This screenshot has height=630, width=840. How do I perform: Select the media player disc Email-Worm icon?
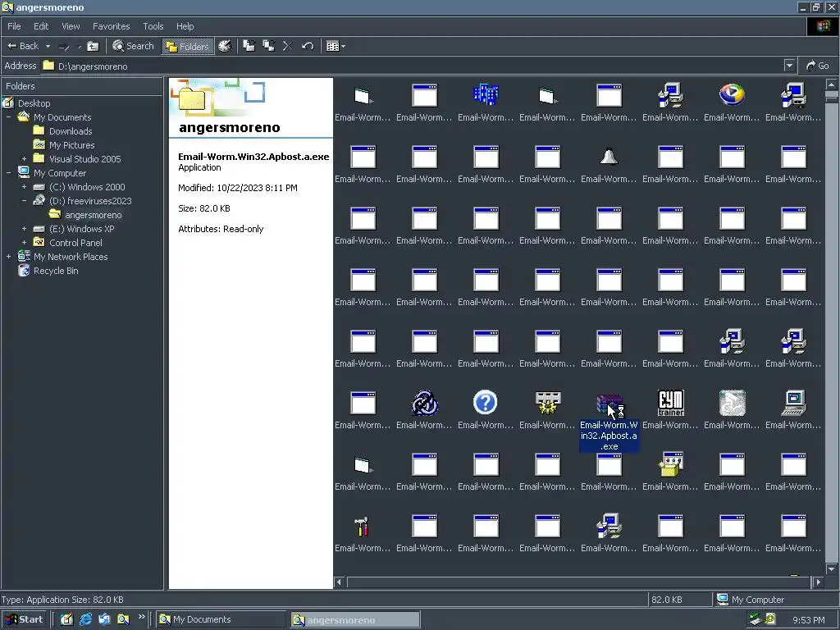click(732, 95)
